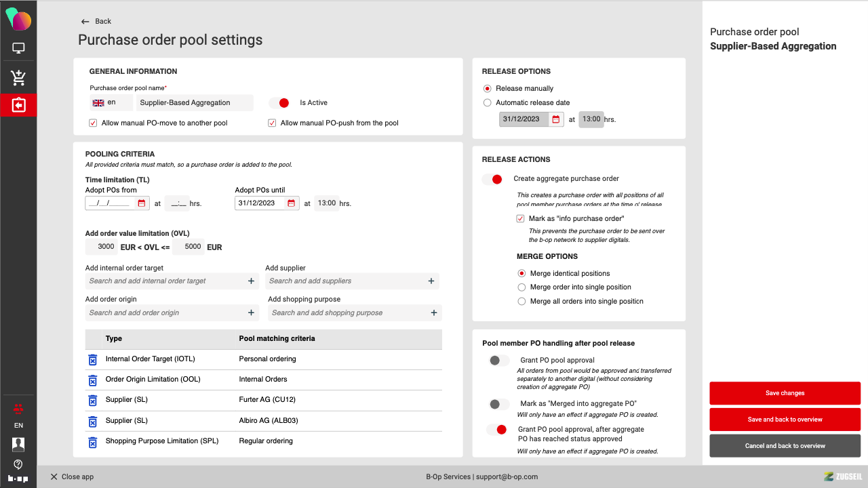This screenshot has height=488, width=868.
Task: Click the help question mark icon
Action: pos(18,464)
